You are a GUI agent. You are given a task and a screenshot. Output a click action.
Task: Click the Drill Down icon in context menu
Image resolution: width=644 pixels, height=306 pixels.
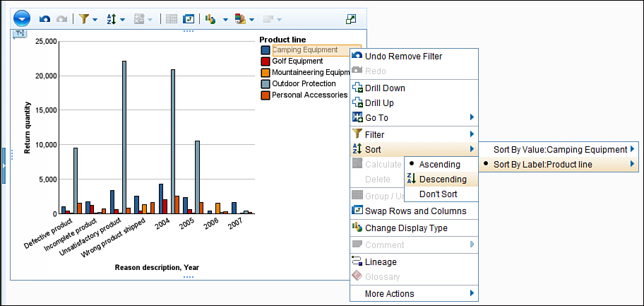358,88
